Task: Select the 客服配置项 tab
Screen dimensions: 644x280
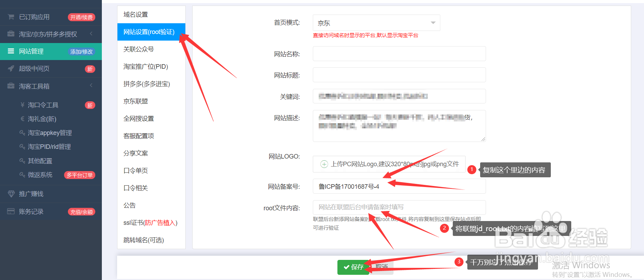Action: (151, 136)
